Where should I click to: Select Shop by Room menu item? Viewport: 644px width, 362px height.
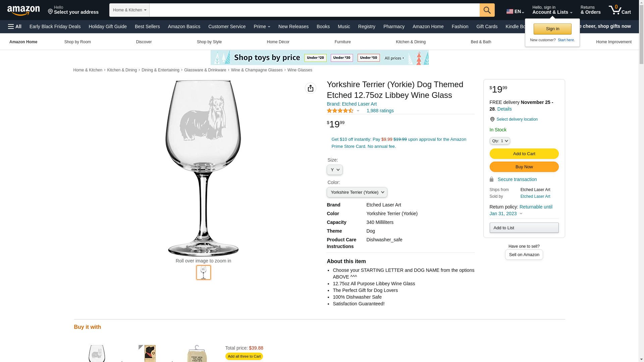(x=77, y=42)
